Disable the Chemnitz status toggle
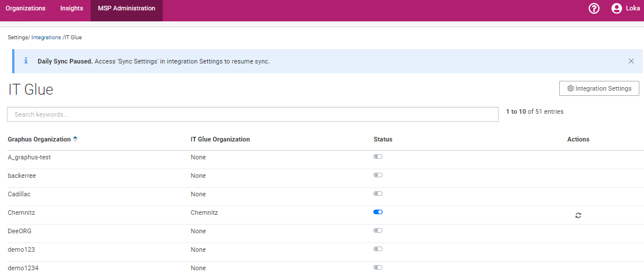This screenshot has height=276, width=644. (x=378, y=212)
